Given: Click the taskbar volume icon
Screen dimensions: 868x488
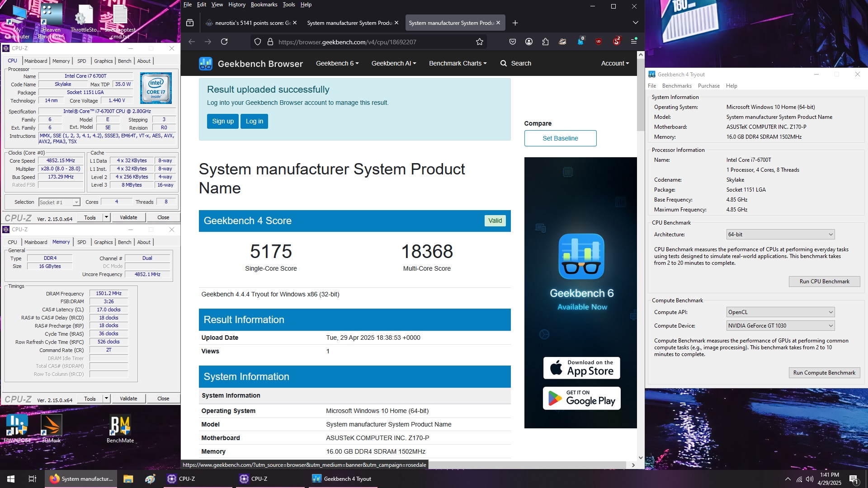Looking at the screenshot, I should [x=809, y=479].
